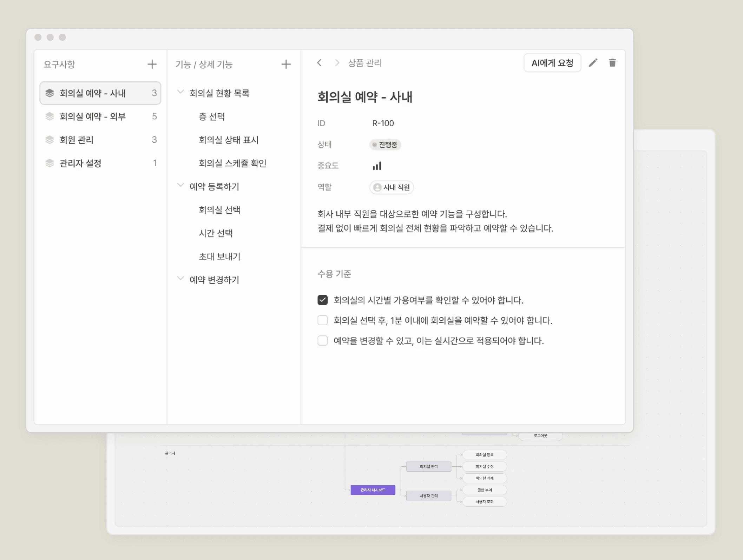This screenshot has height=560, width=743.
Task: Toggle the 예약 변경하기 chevron
Action: (x=180, y=279)
